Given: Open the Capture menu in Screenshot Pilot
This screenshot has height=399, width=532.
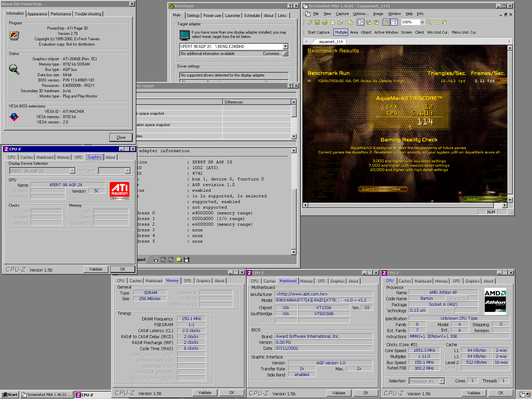Looking at the screenshot, I should 342,14.
